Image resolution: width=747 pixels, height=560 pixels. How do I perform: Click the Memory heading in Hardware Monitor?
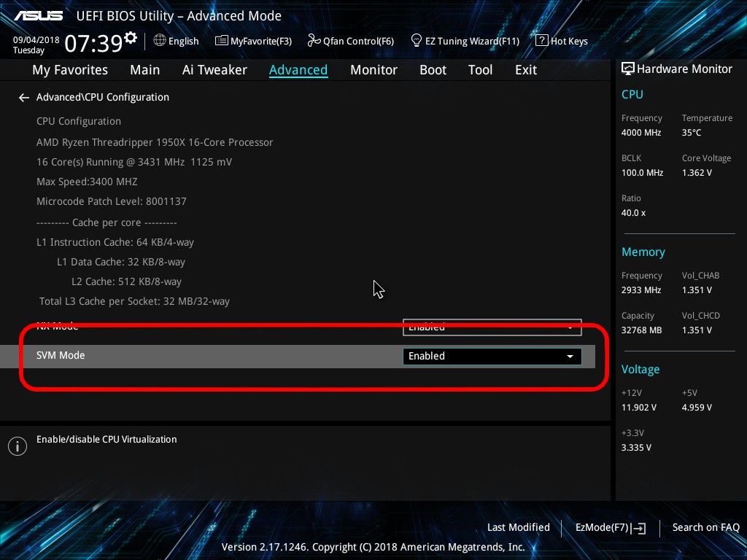click(643, 252)
